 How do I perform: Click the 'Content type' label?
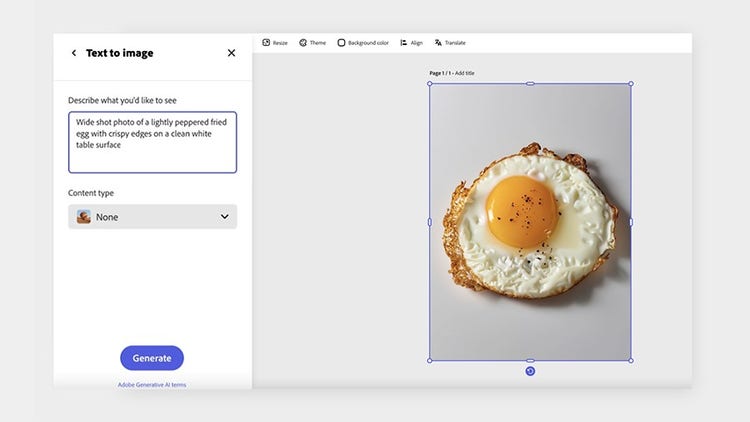click(91, 193)
